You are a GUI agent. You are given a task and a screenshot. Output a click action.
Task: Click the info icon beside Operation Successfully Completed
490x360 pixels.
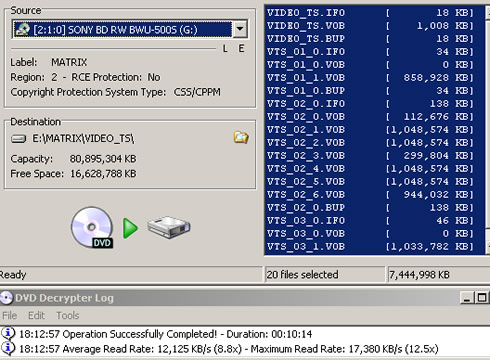pos(8,333)
